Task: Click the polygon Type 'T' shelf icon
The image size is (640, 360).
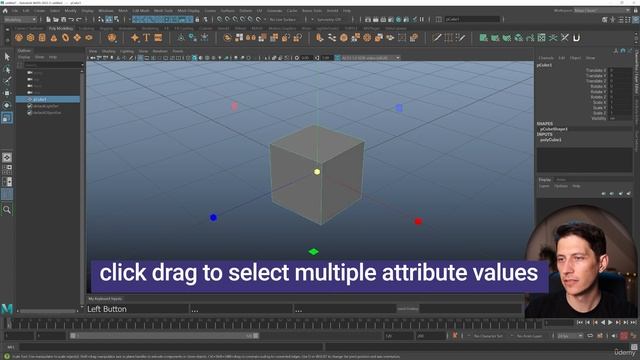Action: tap(147, 38)
